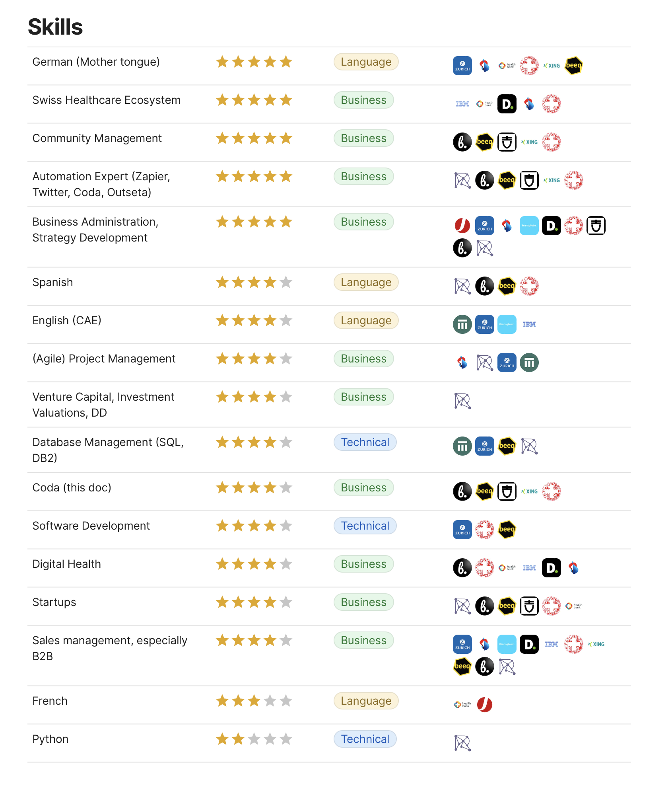Select the Swiss Healthcare Ecosystem skill name
Image resolution: width=672 pixels, height=799 pixels.
pyautogui.click(x=107, y=100)
